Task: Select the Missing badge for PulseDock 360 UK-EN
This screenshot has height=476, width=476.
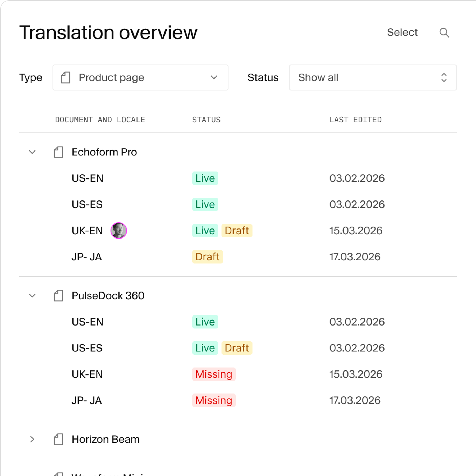Action: 214,374
